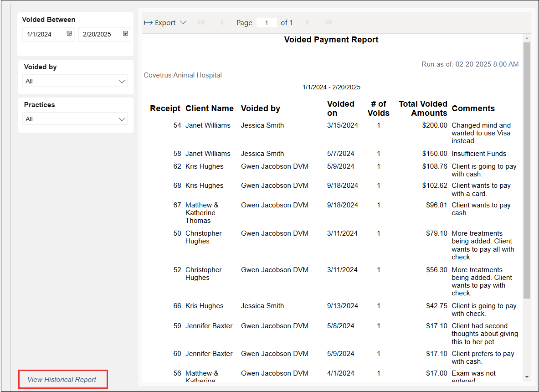This screenshot has height=392, width=539.
Task: Click the Voided by column header in report
Action: [261, 108]
